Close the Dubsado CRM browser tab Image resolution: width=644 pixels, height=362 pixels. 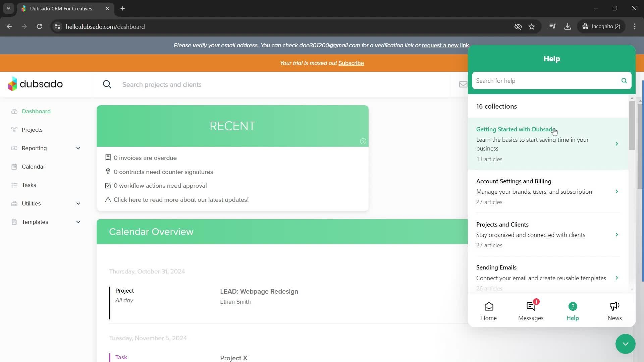point(107,8)
